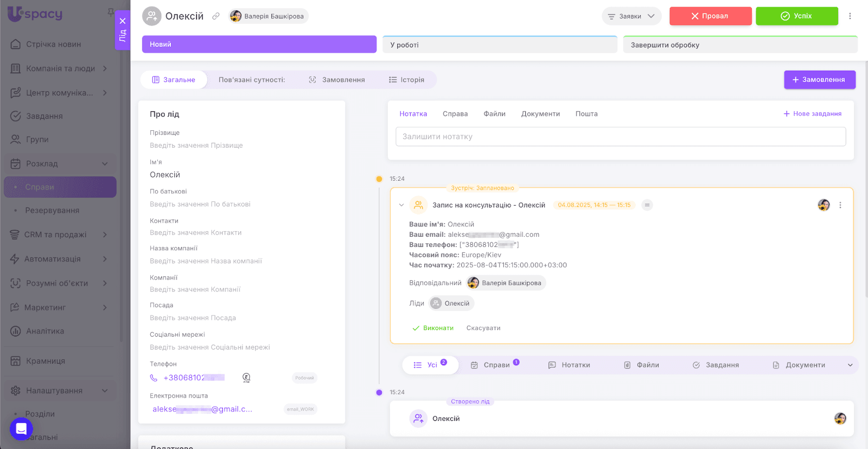Open the three-dot menu on the consultation card
Screen dimensions: 868x449
tap(840, 205)
